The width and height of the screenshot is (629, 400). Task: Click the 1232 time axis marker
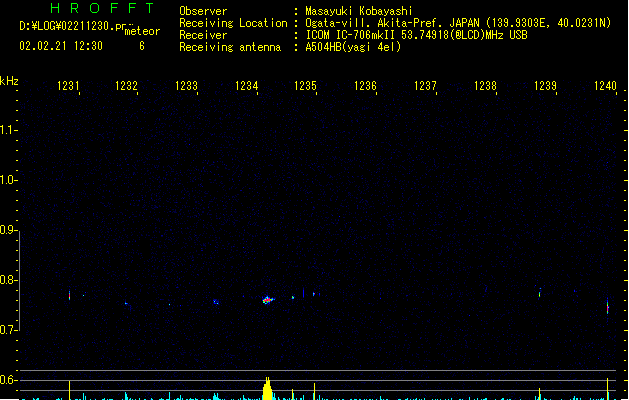pyautogui.click(x=126, y=86)
